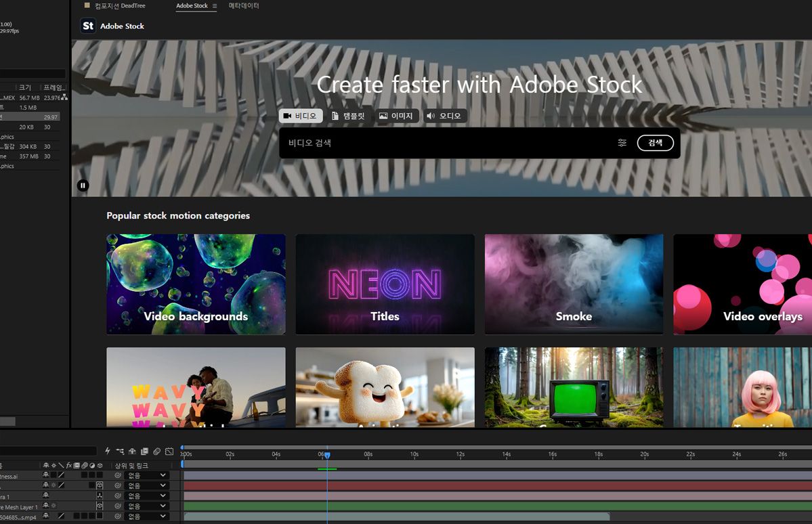Image resolution: width=812 pixels, height=524 pixels.
Task: Toggle hide shy layers icon in timeline toolbar
Action: click(x=132, y=451)
